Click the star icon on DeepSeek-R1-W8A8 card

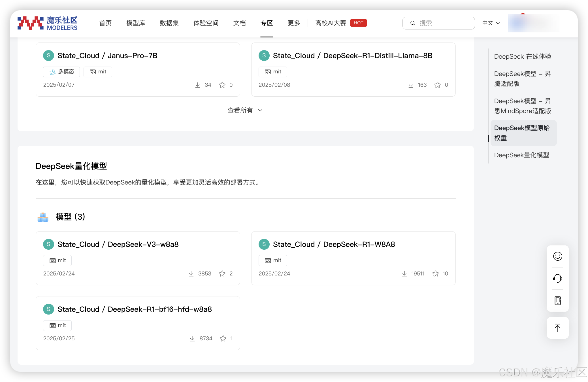436,273
